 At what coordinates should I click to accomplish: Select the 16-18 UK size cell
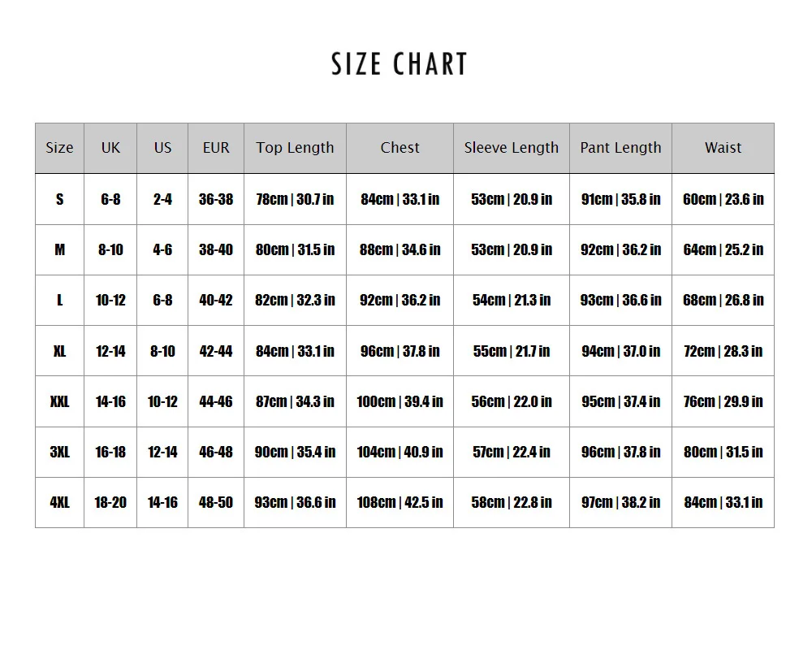[110, 452]
